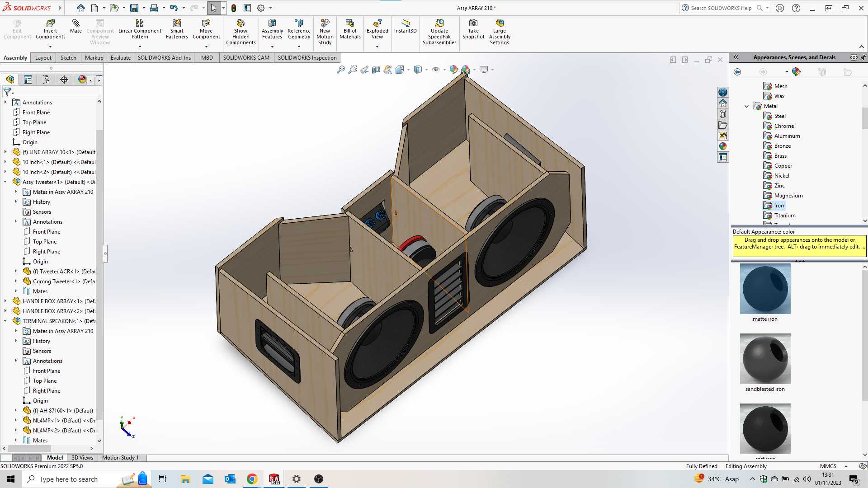Select the Mate tool

76,26
